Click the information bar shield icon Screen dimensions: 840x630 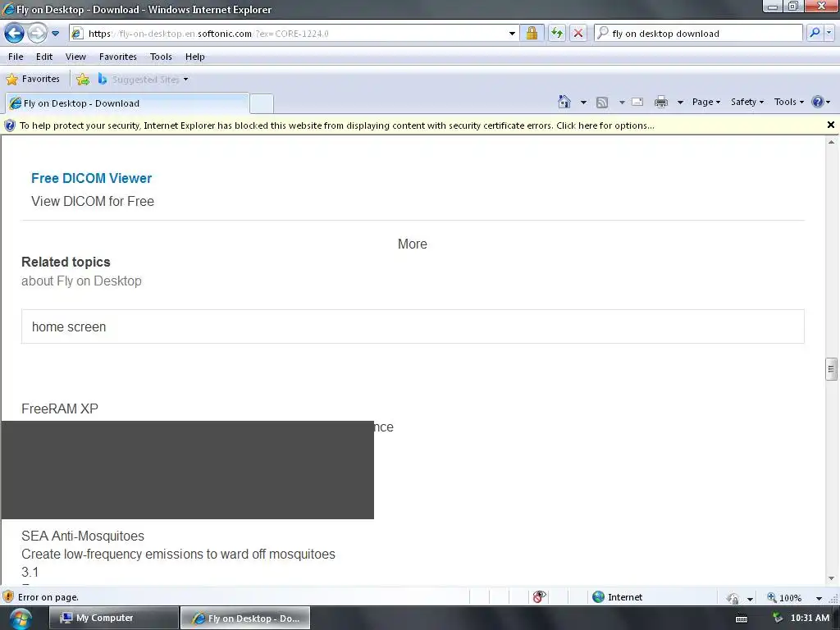pyautogui.click(x=10, y=126)
